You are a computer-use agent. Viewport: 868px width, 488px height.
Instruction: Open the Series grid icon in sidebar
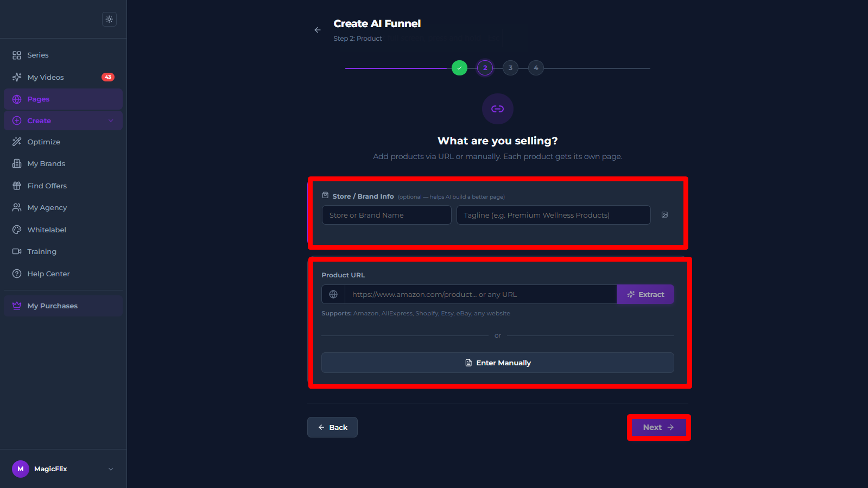(17, 55)
